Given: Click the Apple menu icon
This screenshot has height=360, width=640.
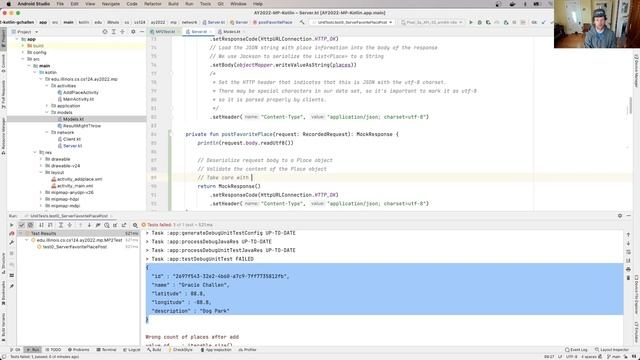Looking at the screenshot, I should pos(9,4).
